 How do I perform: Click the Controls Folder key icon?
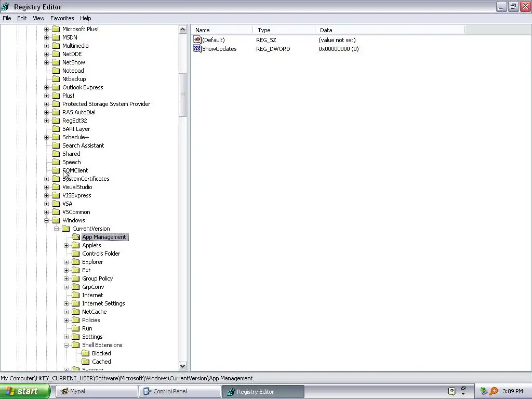pos(76,254)
